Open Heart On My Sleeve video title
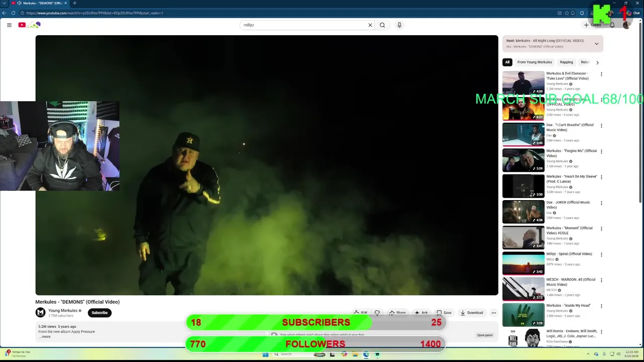644x362 pixels. coord(572,179)
